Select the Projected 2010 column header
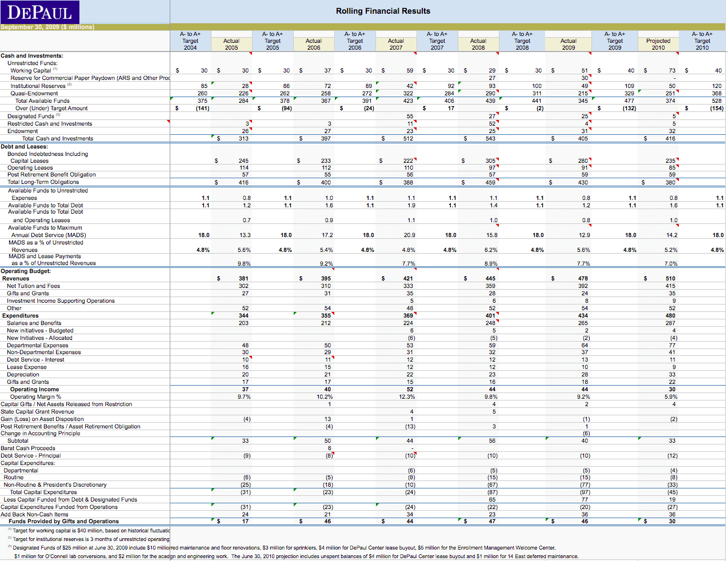The height and width of the screenshot is (561, 728). pyautogui.click(x=658, y=44)
